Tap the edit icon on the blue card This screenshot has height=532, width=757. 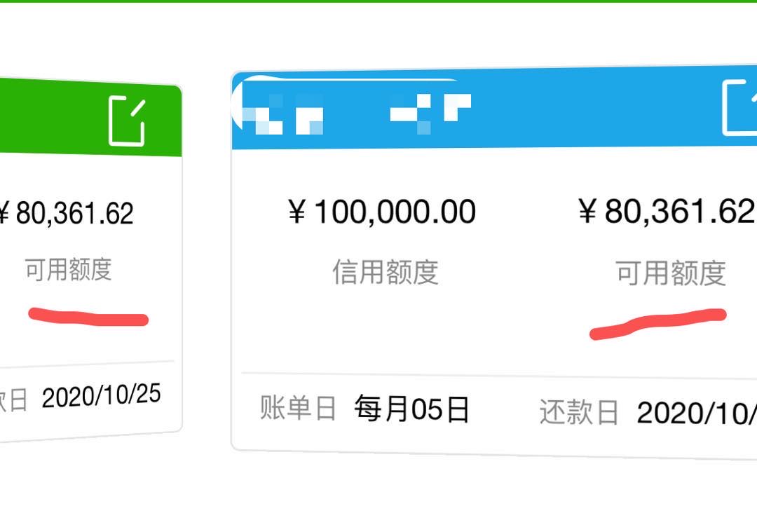click(x=740, y=107)
